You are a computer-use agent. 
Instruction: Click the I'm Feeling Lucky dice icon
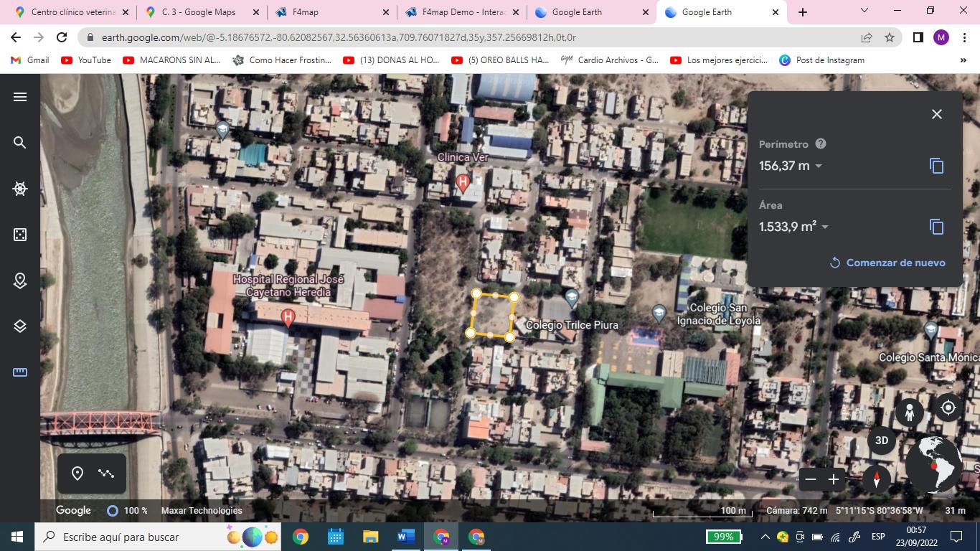click(x=20, y=235)
